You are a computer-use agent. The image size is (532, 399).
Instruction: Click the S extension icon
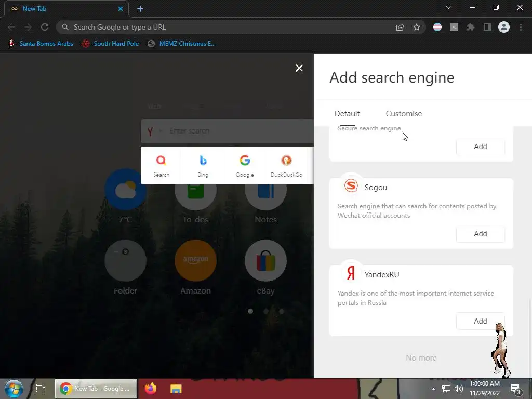(x=454, y=27)
